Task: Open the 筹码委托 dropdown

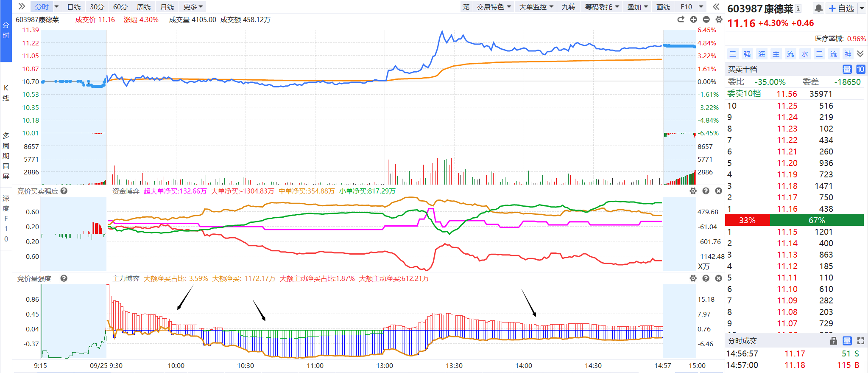Action: tap(602, 7)
